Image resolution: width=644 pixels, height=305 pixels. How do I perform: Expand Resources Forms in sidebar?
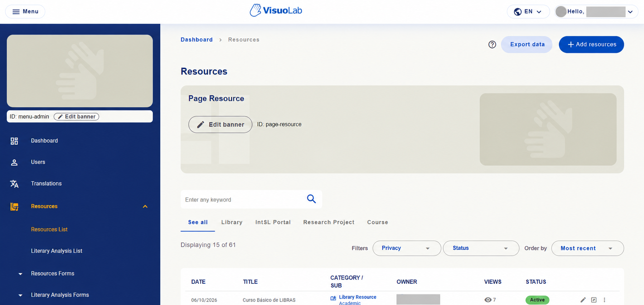[x=20, y=274]
